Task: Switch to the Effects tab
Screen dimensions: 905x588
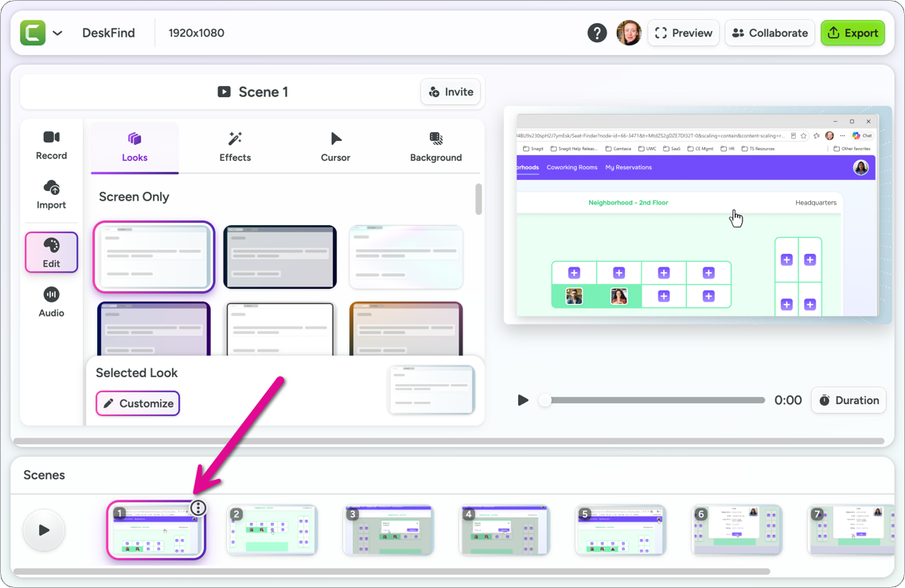Action: pos(235,147)
